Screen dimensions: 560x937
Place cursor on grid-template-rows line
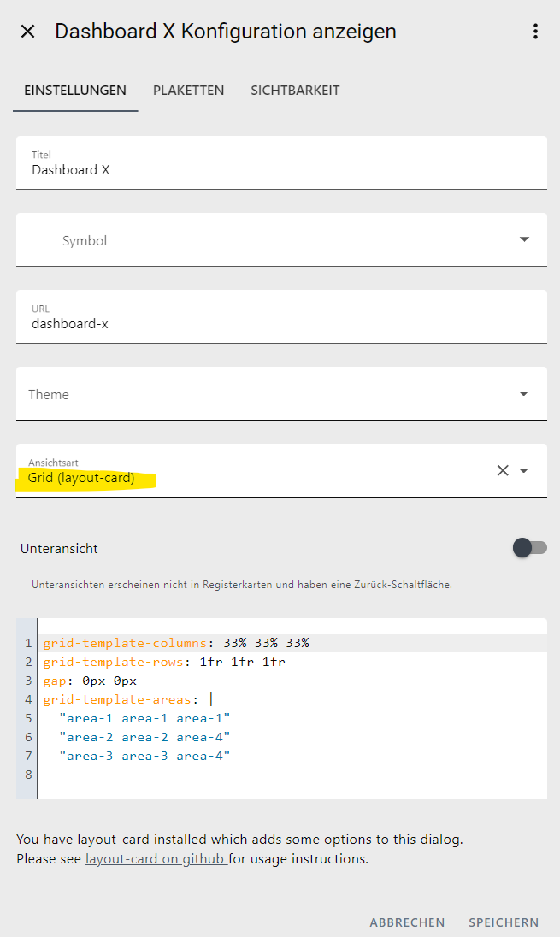tap(164, 662)
